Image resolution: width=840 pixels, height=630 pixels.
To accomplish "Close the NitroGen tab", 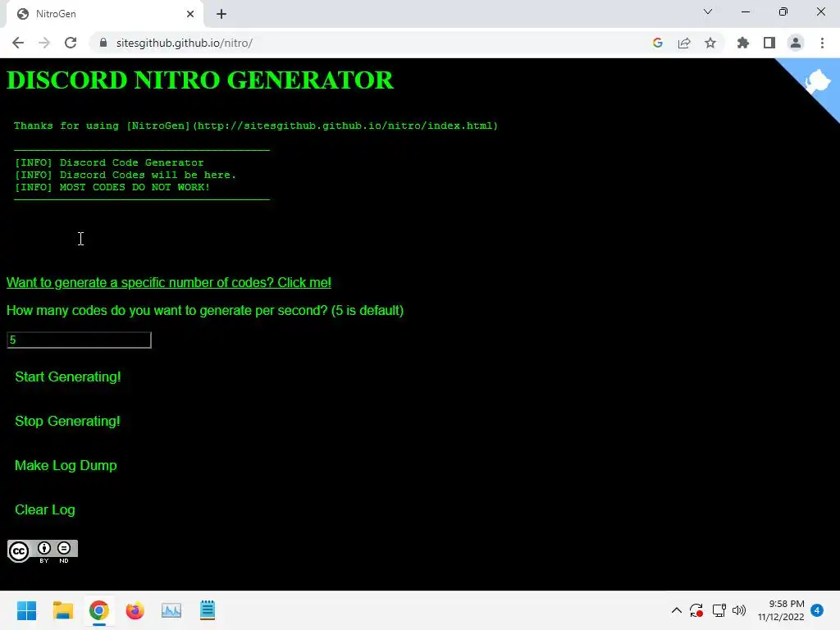I will click(x=190, y=14).
